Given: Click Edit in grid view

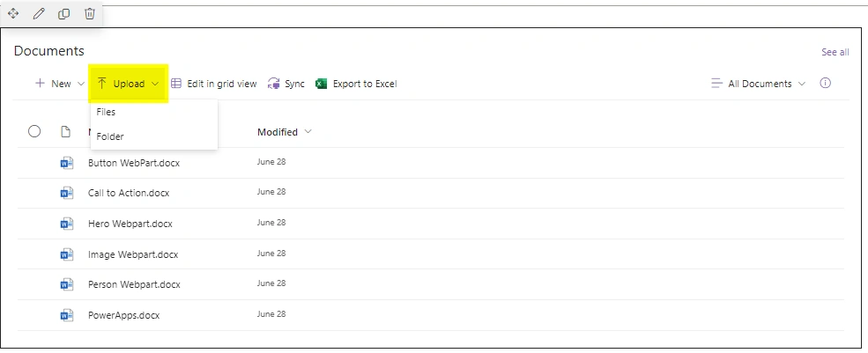Looking at the screenshot, I should pyautogui.click(x=213, y=84).
